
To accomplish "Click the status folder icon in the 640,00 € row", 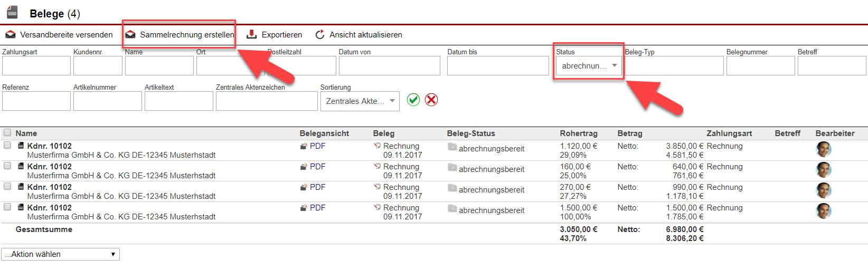I will coord(452,167).
